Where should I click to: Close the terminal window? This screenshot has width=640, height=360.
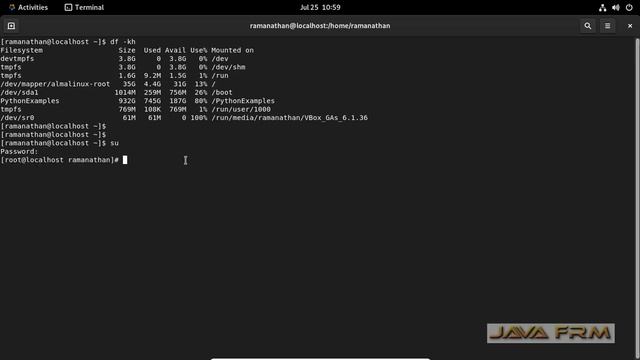point(630,26)
